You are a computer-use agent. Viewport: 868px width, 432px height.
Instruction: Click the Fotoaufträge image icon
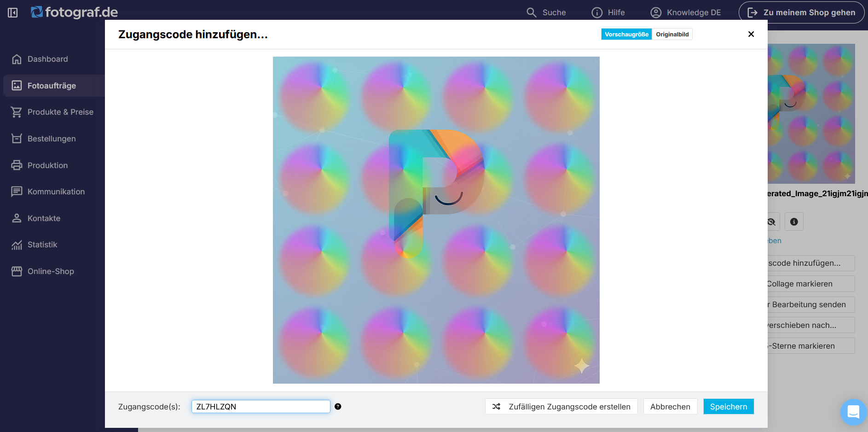(17, 86)
